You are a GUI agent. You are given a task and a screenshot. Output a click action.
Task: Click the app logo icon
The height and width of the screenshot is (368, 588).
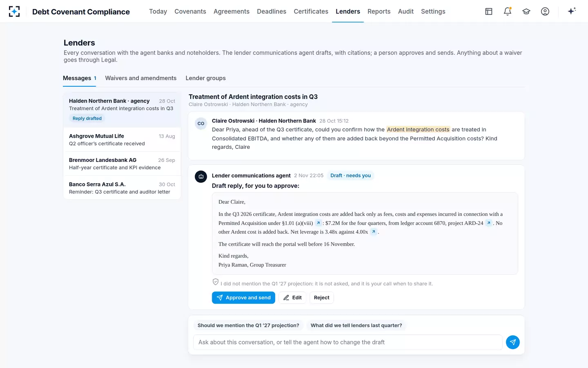click(x=14, y=11)
